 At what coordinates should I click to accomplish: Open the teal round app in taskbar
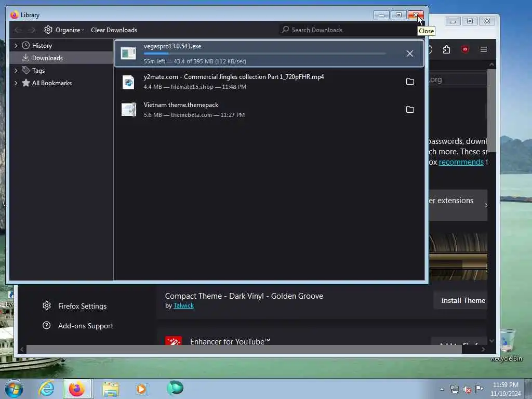(175, 388)
